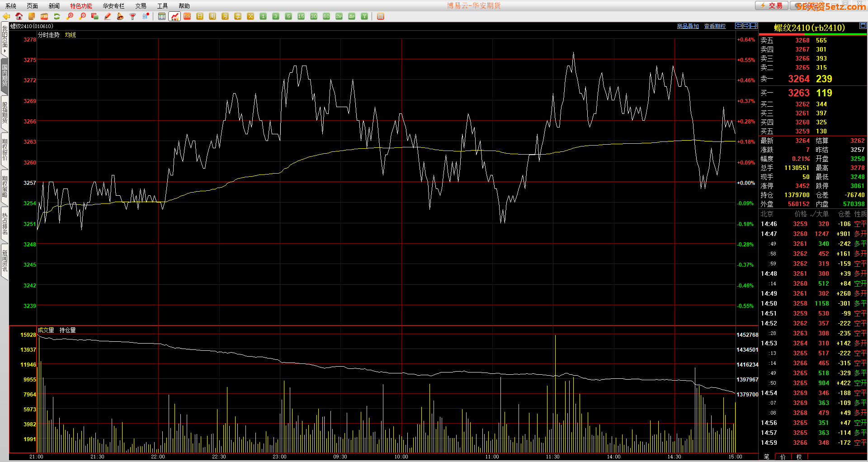Toggle the side panel layout icon
Viewport: 868px width, 462px height.
tap(754, 26)
